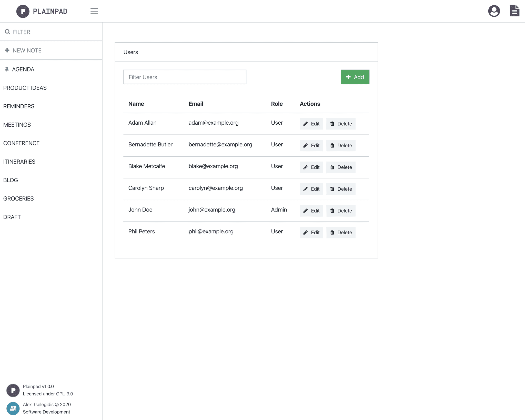Click the trash delete icon for Phil Peters

coord(332,232)
